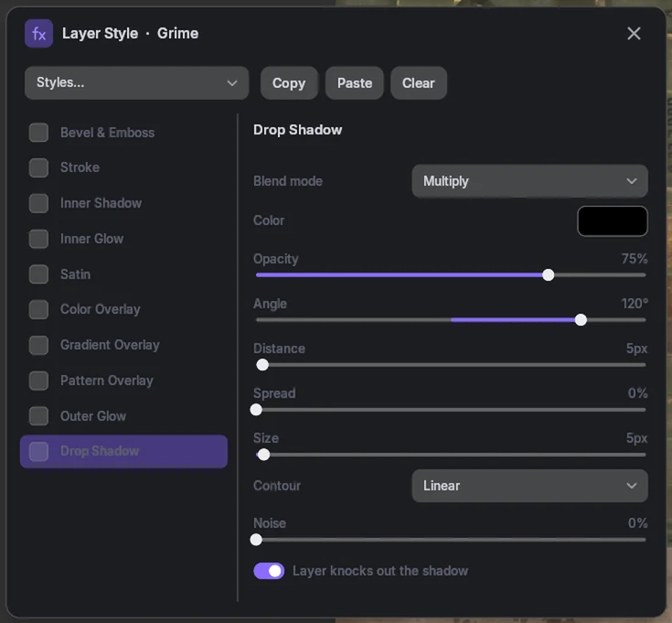This screenshot has height=623, width=672.
Task: Select the Outer Glow effect label
Action: (93, 416)
